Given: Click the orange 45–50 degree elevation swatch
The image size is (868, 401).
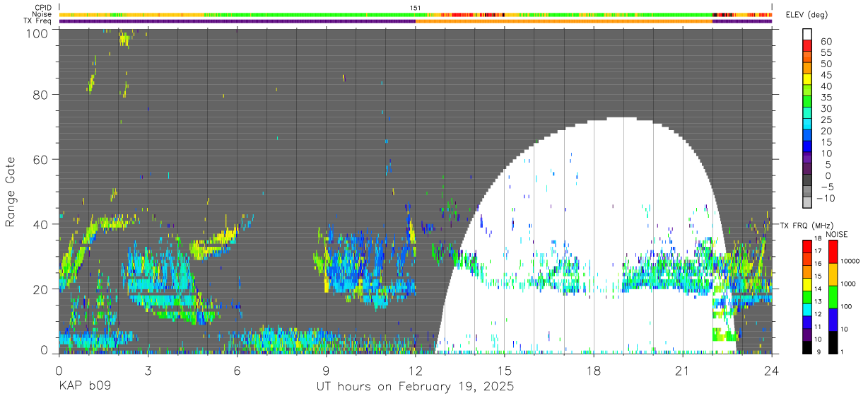Looking at the screenshot, I should [x=807, y=68].
